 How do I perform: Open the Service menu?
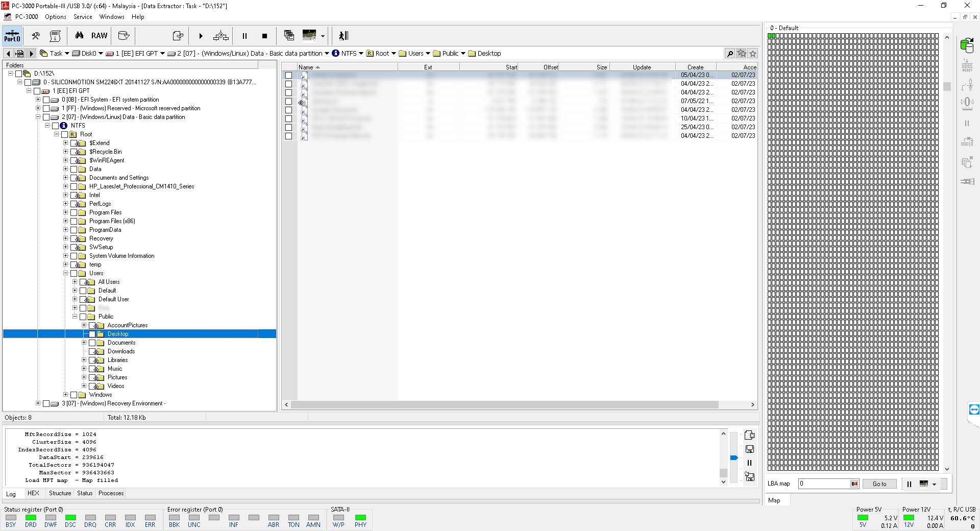click(x=83, y=17)
